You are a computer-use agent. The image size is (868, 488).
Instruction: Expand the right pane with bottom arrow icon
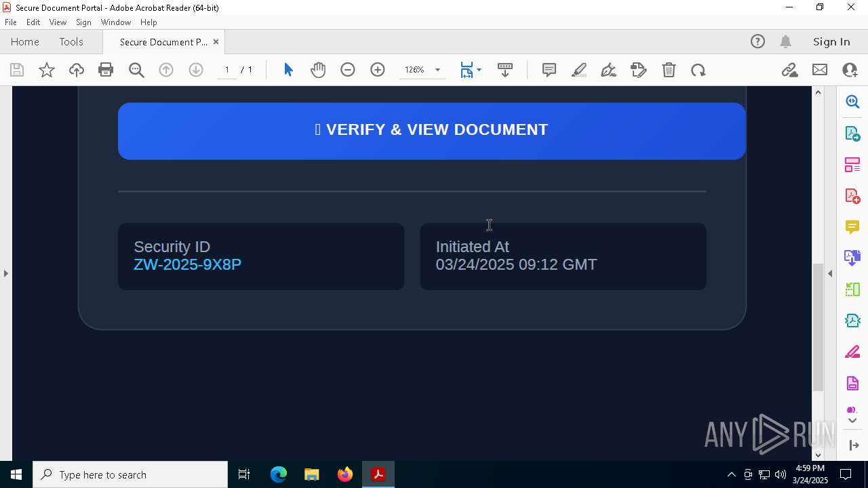854,445
